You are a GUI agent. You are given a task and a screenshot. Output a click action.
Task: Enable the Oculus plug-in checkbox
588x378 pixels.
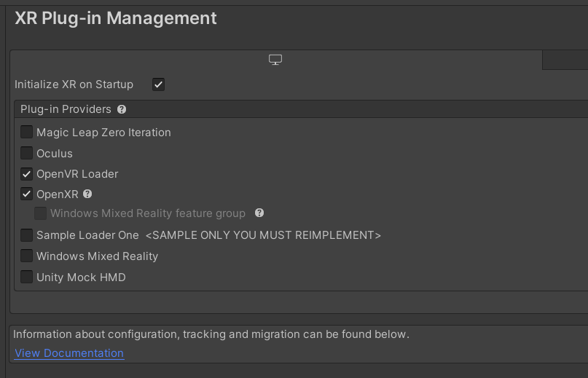(27, 154)
